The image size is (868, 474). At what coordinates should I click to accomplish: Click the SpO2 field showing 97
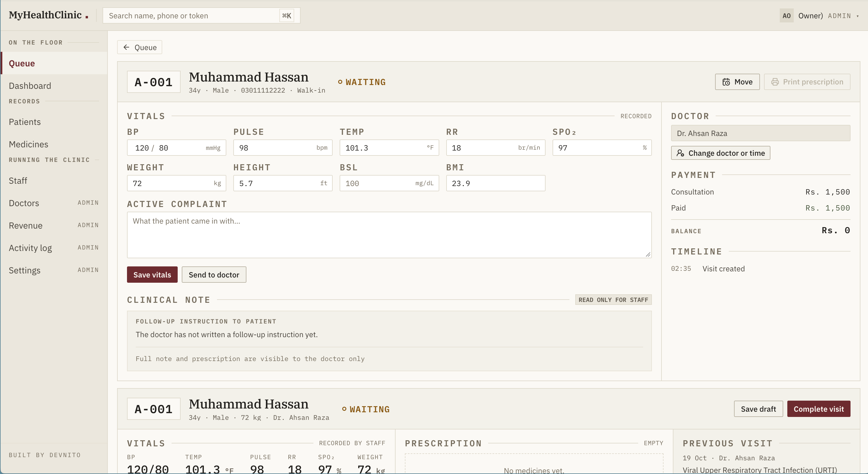pyautogui.click(x=602, y=148)
